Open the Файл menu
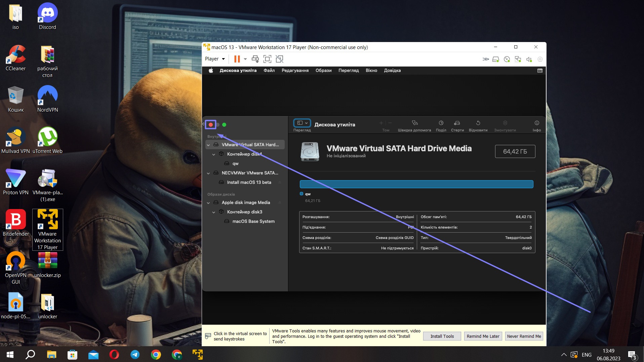Screen dimensions: 644x362 pos(269,71)
